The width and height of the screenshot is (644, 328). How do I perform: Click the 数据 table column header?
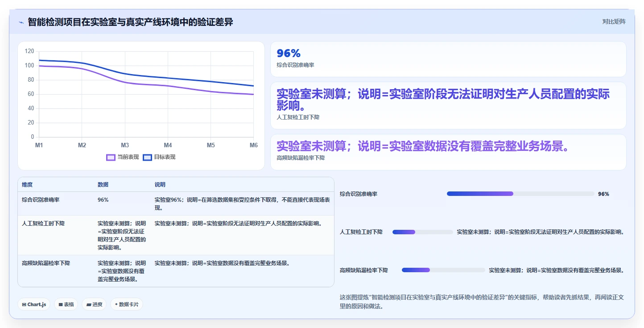pyautogui.click(x=103, y=185)
